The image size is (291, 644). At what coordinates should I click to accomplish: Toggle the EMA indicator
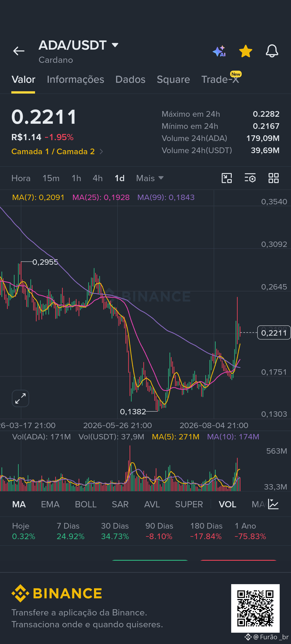point(50,504)
